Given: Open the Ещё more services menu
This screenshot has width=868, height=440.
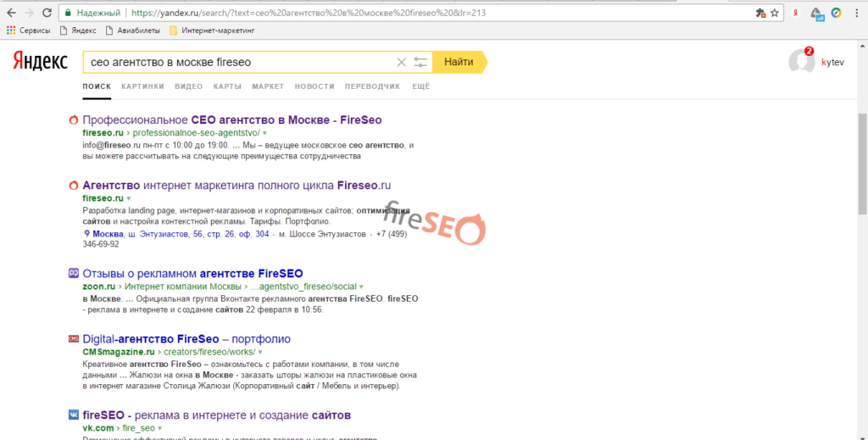Looking at the screenshot, I should click(x=420, y=86).
